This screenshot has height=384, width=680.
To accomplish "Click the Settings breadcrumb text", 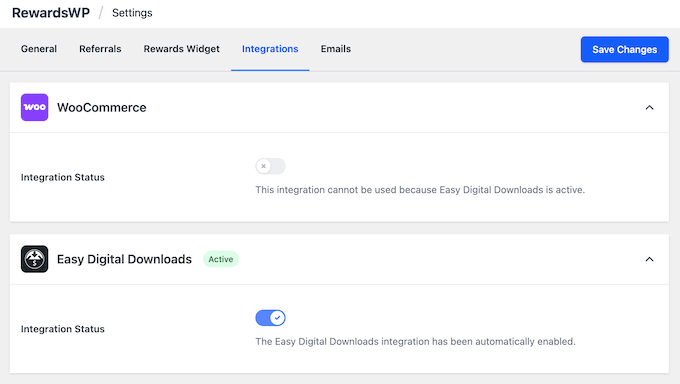I will 132,13.
